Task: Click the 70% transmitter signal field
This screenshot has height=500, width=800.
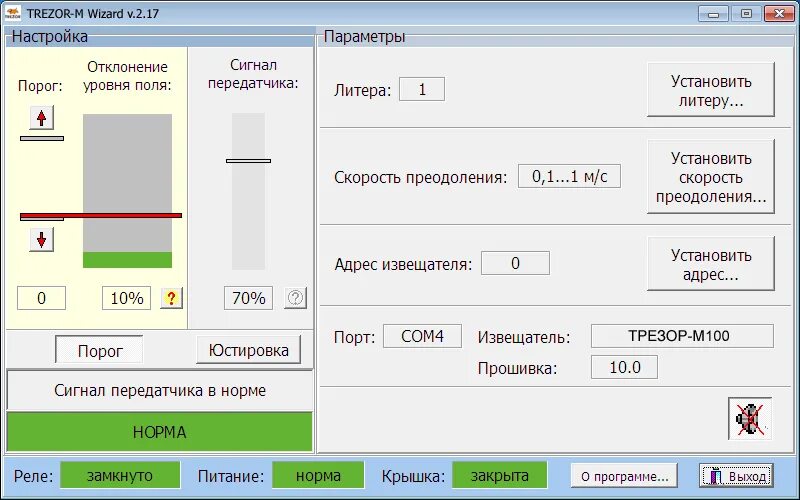Action: tap(248, 298)
